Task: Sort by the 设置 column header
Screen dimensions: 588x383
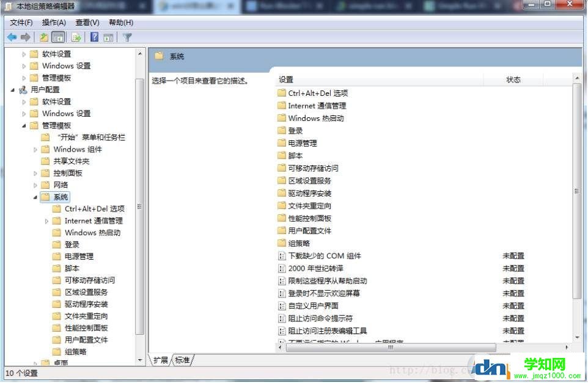Action: tap(380, 79)
